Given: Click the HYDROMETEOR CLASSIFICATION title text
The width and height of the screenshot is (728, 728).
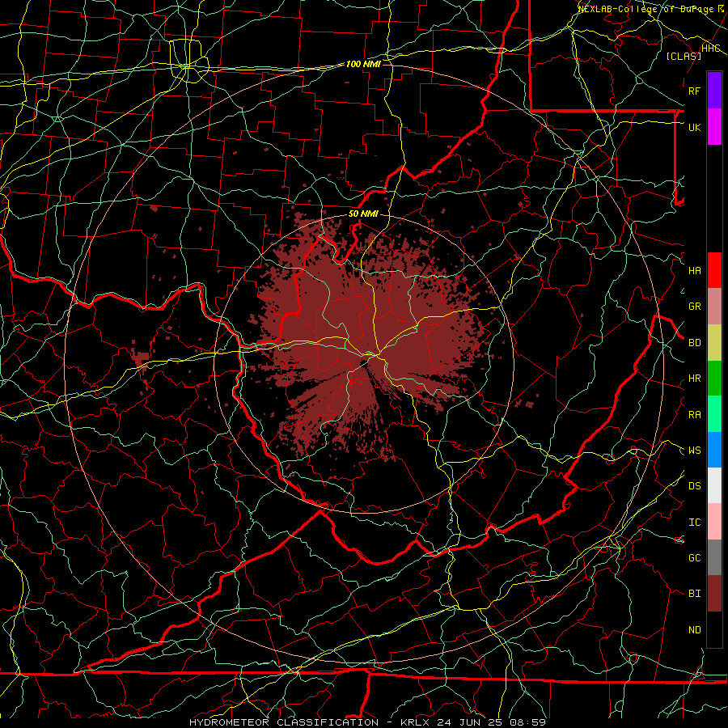Looking at the screenshot, I should tap(284, 722).
